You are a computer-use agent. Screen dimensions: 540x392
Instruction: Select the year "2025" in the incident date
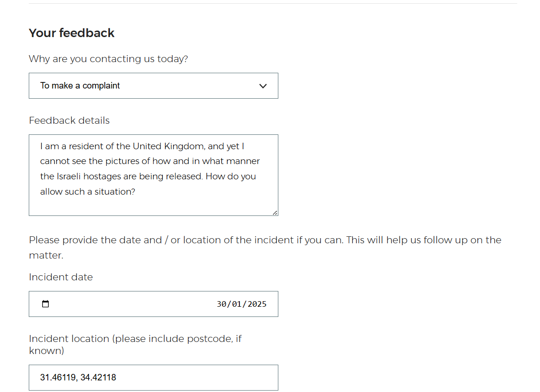[257, 304]
